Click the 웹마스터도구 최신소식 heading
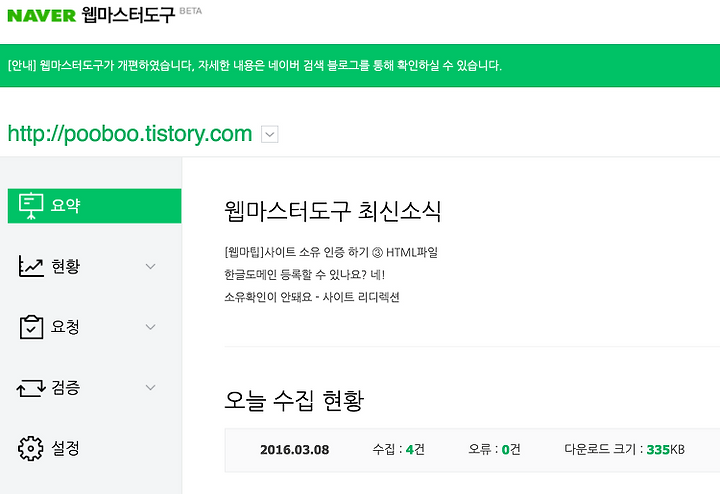Image resolution: width=720 pixels, height=494 pixels. click(x=333, y=211)
